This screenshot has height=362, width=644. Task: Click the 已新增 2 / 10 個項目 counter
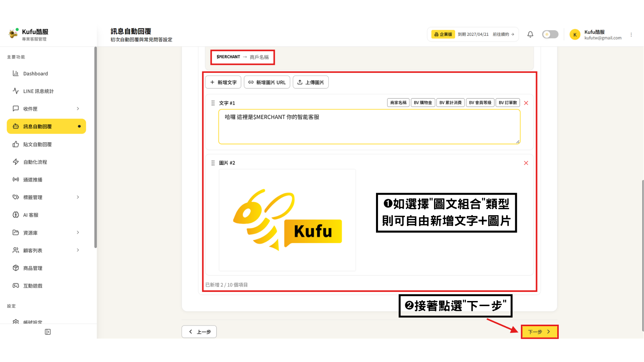point(226,285)
